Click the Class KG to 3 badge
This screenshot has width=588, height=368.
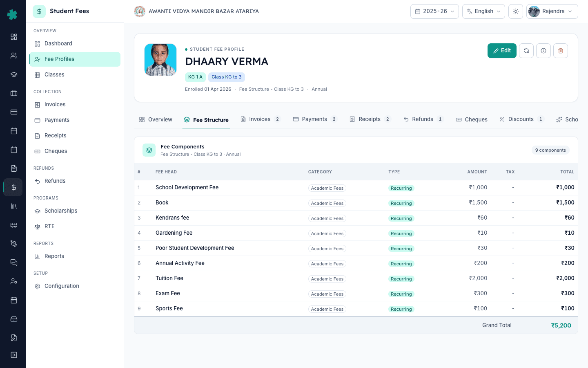(x=227, y=77)
